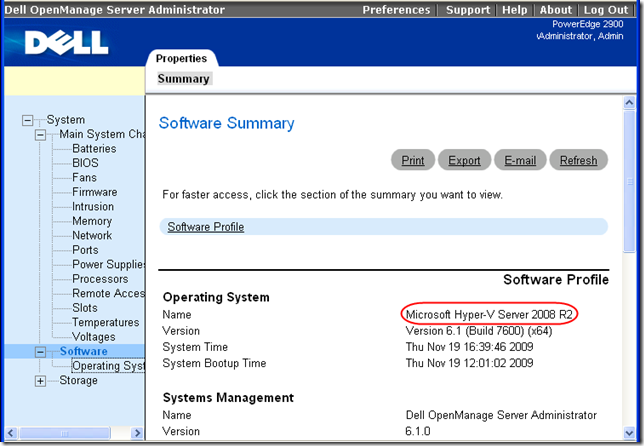The image size is (644, 446).
Task: Open the Help menu item
Action: pos(515,9)
